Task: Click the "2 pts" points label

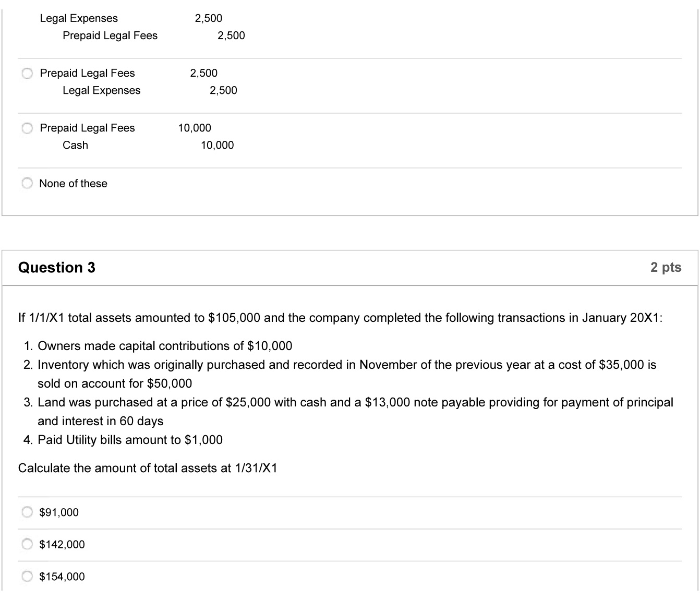Action: (x=666, y=267)
